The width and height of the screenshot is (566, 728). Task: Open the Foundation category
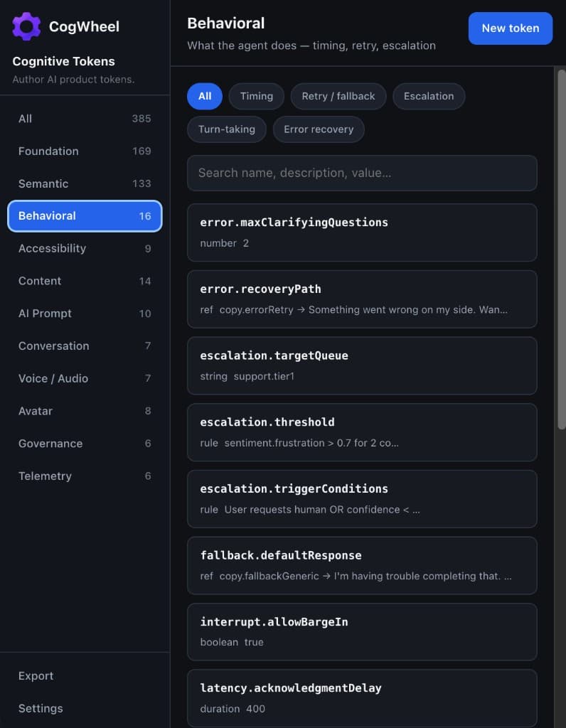85,151
